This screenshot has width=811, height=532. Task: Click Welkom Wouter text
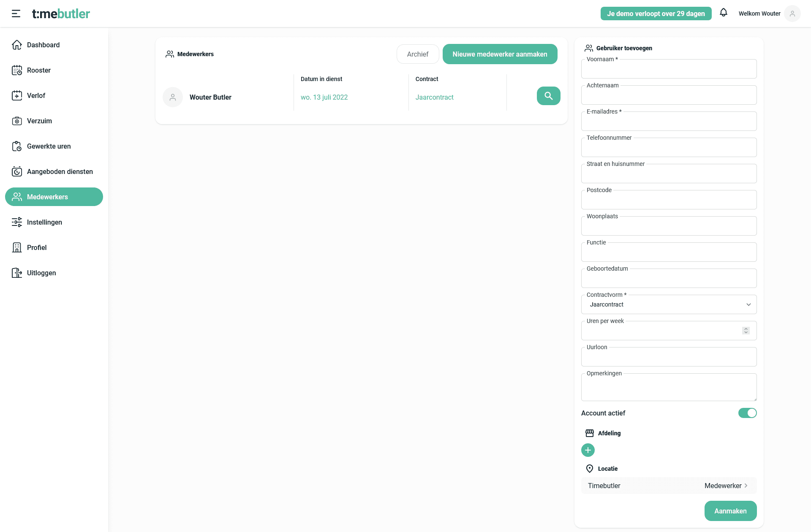tap(759, 14)
